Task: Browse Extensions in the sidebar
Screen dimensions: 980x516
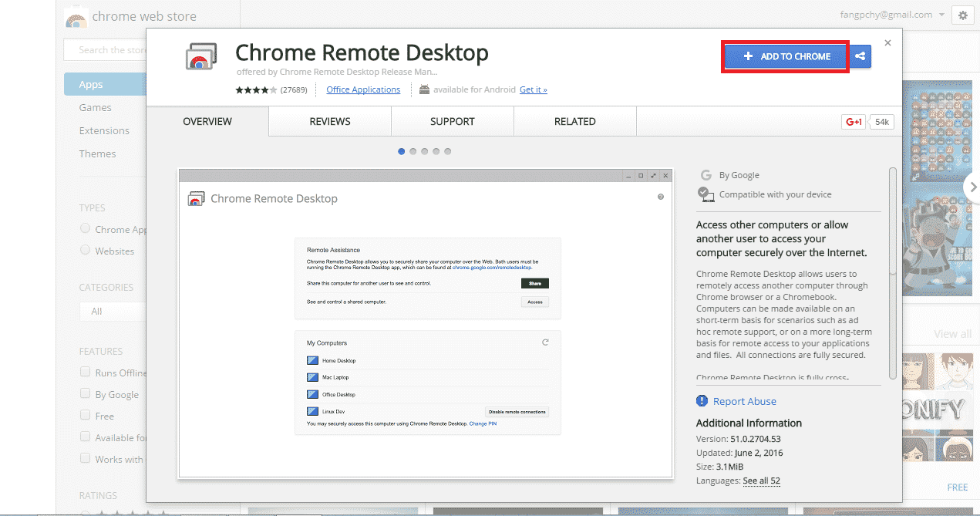Action: (104, 131)
